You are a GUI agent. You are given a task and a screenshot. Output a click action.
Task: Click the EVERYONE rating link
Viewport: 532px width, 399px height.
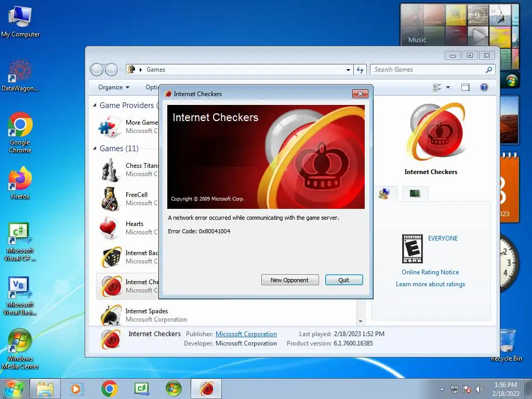pos(443,238)
